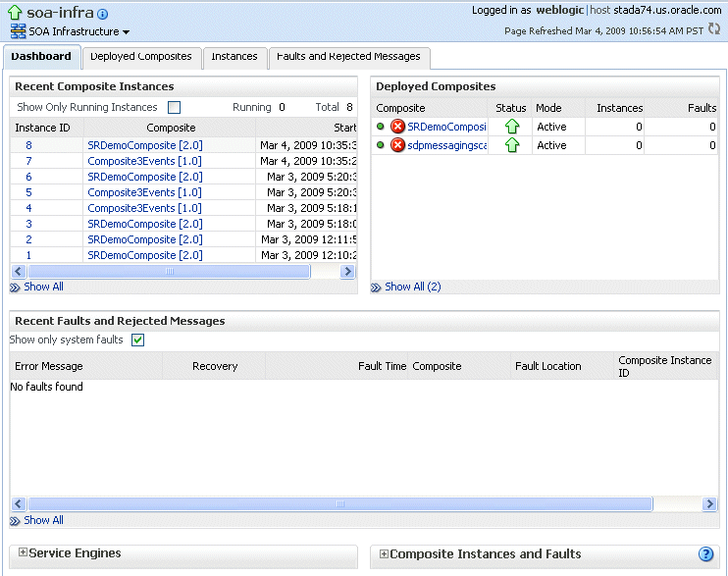The height and width of the screenshot is (576, 728).
Task: Click right arrow of instances table scrollbar
Action: (347, 271)
